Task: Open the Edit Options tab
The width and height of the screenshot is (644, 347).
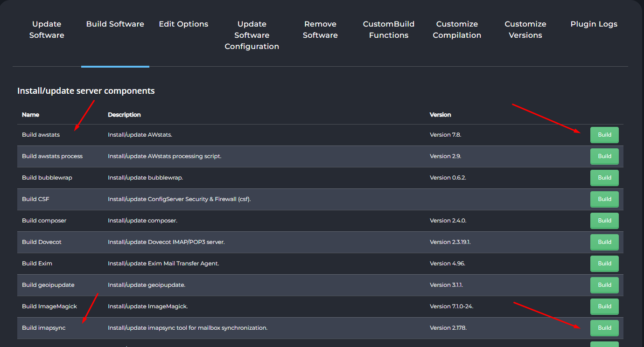Action: pos(183,24)
